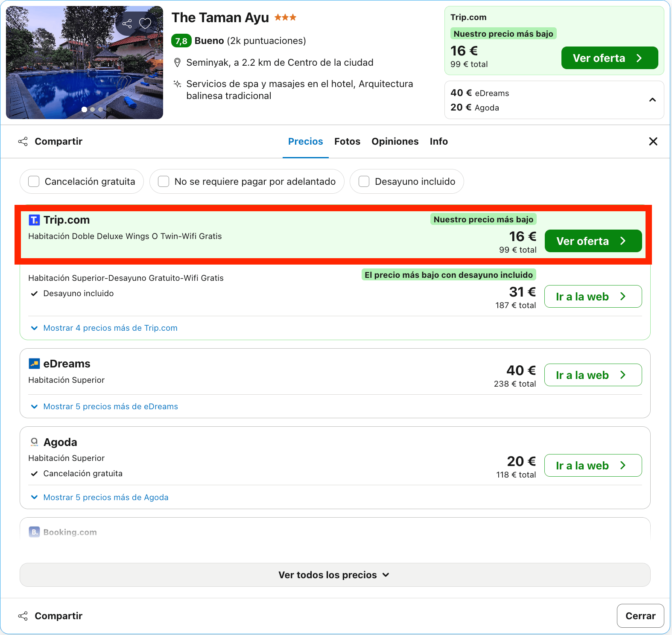The image size is (672, 635).
Task: Select first photo carousel dot
Action: pyautogui.click(x=85, y=110)
